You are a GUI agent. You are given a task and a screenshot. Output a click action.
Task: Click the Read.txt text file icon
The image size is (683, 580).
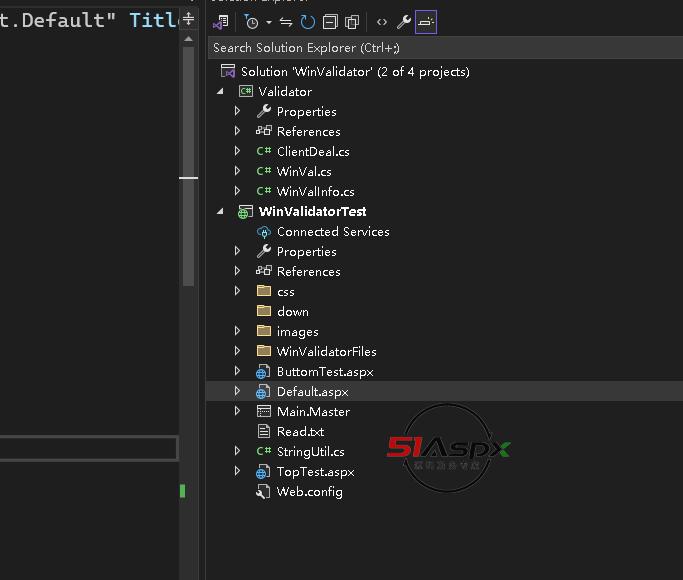[264, 432]
